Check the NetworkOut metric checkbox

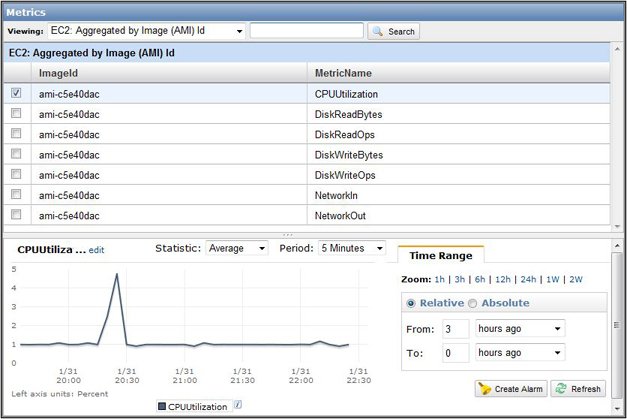pyautogui.click(x=16, y=214)
